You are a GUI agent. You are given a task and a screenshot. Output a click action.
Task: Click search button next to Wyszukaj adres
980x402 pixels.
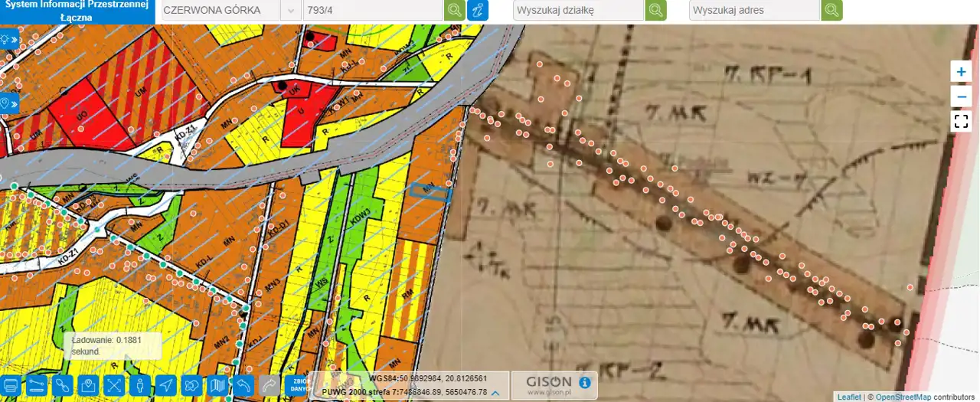coord(832,11)
